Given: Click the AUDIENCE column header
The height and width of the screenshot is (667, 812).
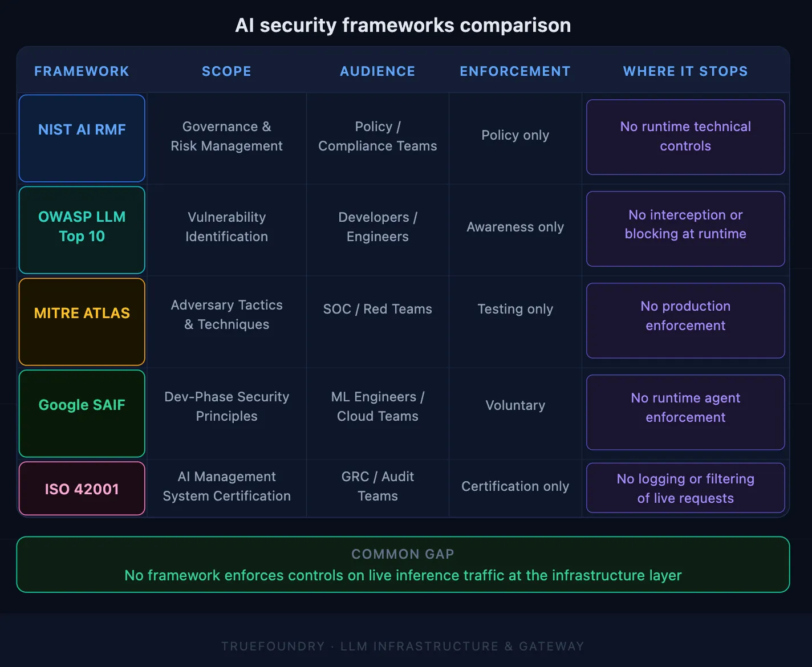Looking at the screenshot, I should [377, 71].
